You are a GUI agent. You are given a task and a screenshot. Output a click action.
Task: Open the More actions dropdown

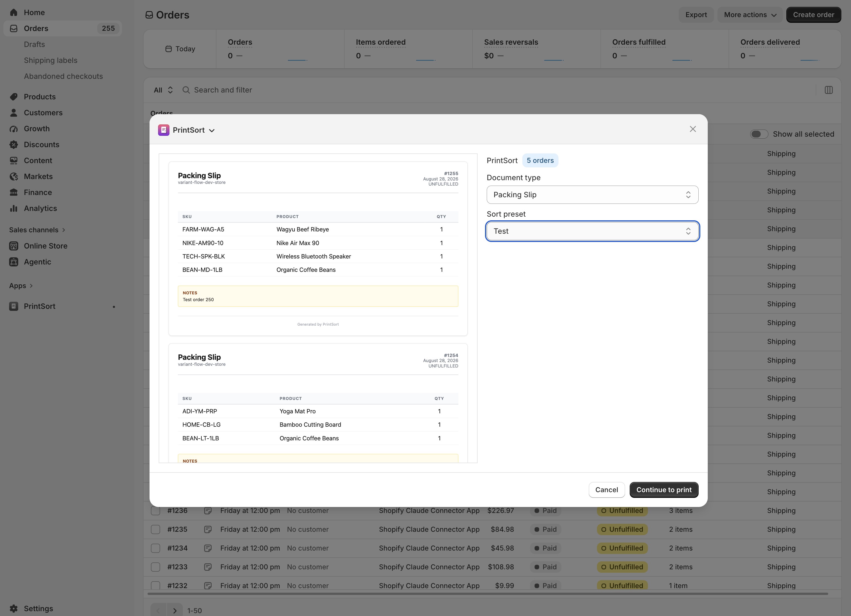750,15
